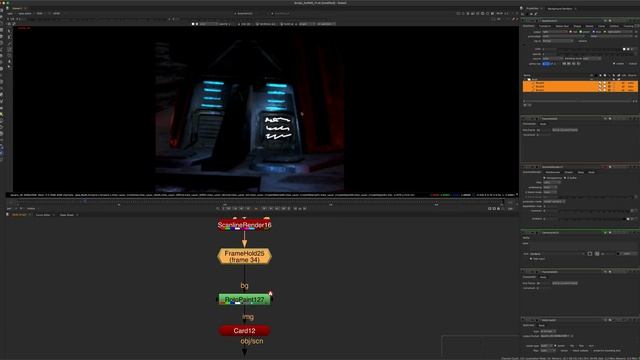Viewport: 640px width, 360px height.
Task: Click Set to current frame in top FrameHold
Action: tap(565, 130)
